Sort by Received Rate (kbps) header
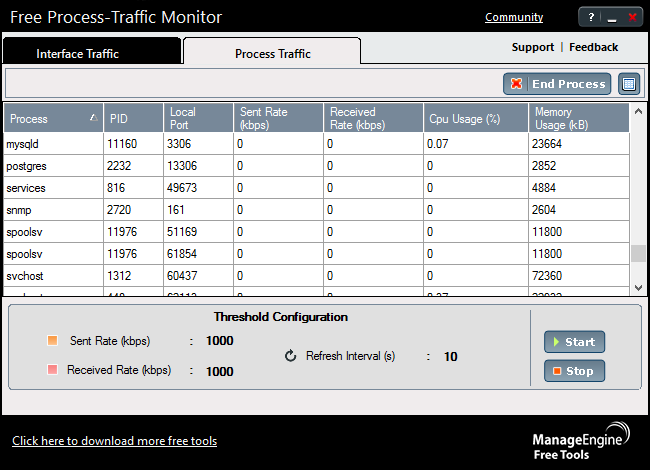This screenshot has height=470, width=650. point(373,118)
